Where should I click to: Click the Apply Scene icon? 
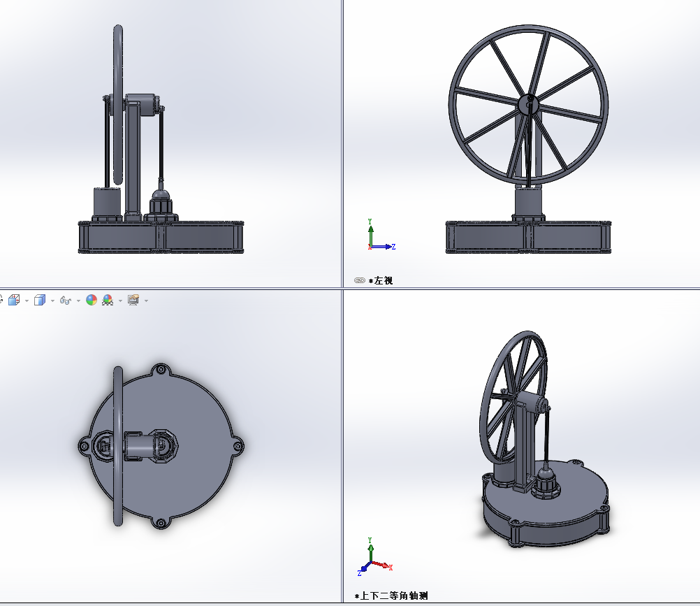tap(108, 300)
